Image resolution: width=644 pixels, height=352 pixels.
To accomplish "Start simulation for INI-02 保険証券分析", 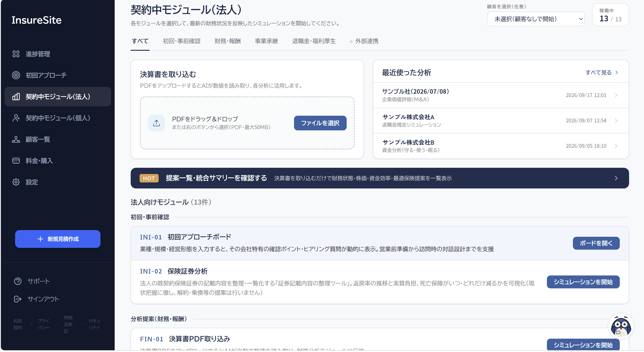I will (583, 282).
